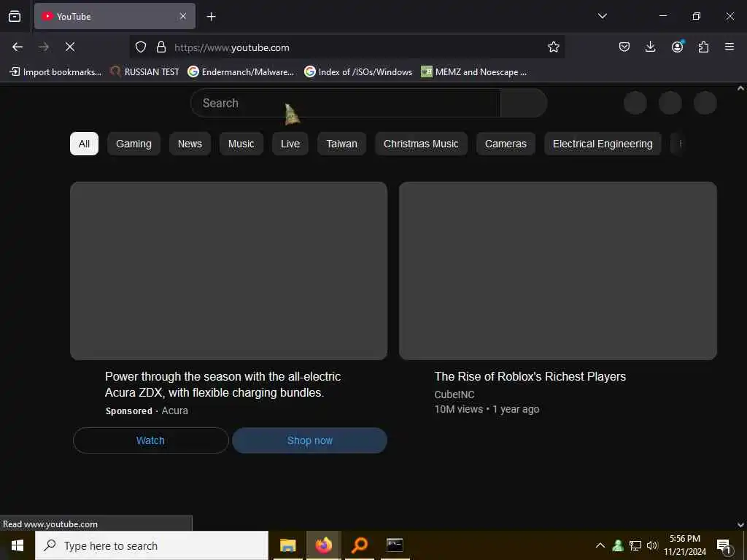
Task: Open the Action Center notifications icon
Action: (724, 546)
